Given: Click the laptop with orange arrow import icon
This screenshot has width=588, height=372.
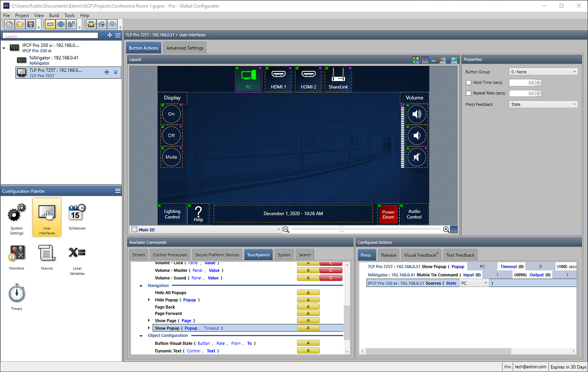Looking at the screenshot, I should 443,60.
